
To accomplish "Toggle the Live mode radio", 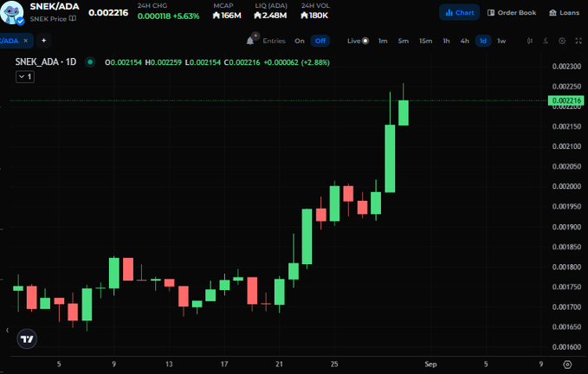I will (x=365, y=41).
